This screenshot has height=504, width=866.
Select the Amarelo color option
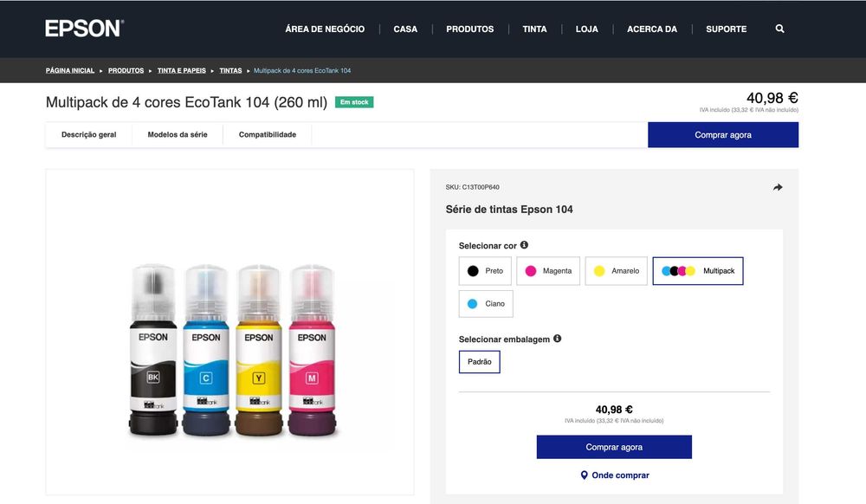click(616, 270)
